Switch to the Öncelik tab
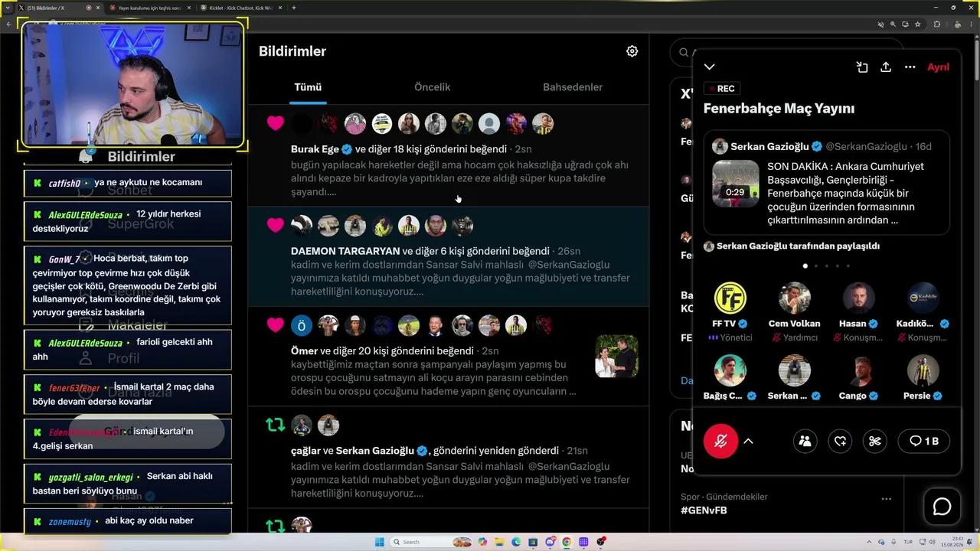This screenshot has width=980, height=551. 432,87
